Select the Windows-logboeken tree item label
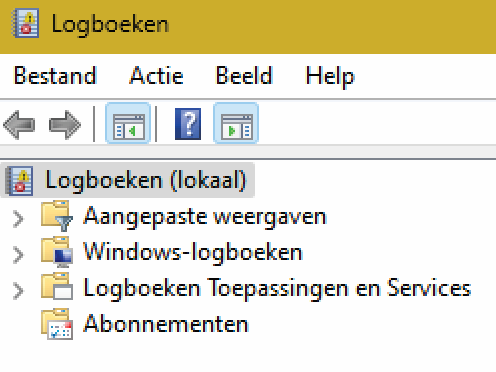 193,252
